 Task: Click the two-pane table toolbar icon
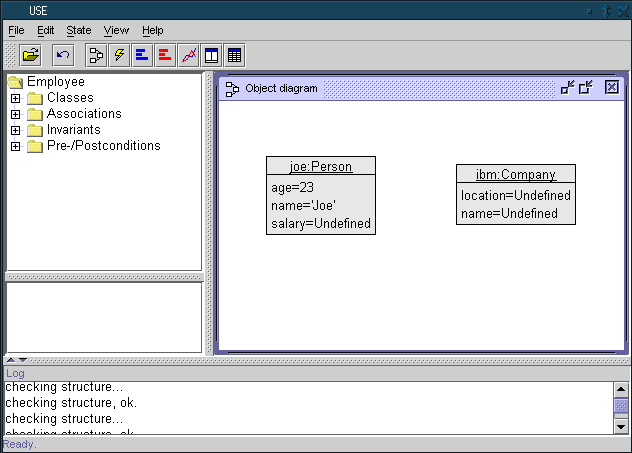click(x=211, y=54)
